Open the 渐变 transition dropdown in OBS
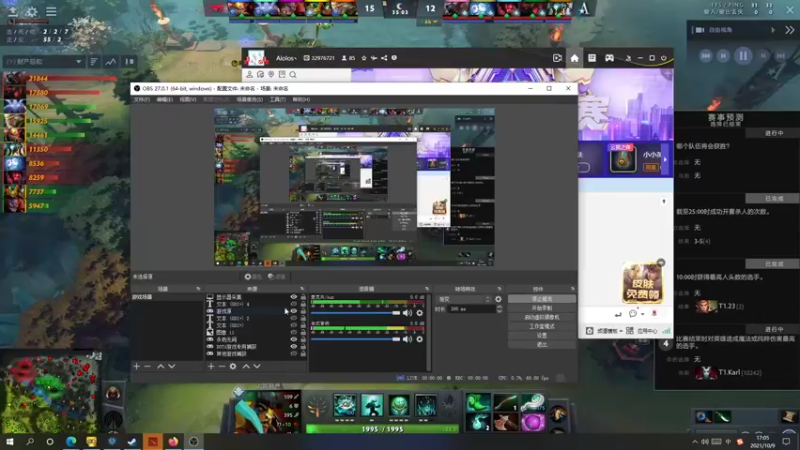This screenshot has height=450, width=800. [464, 299]
